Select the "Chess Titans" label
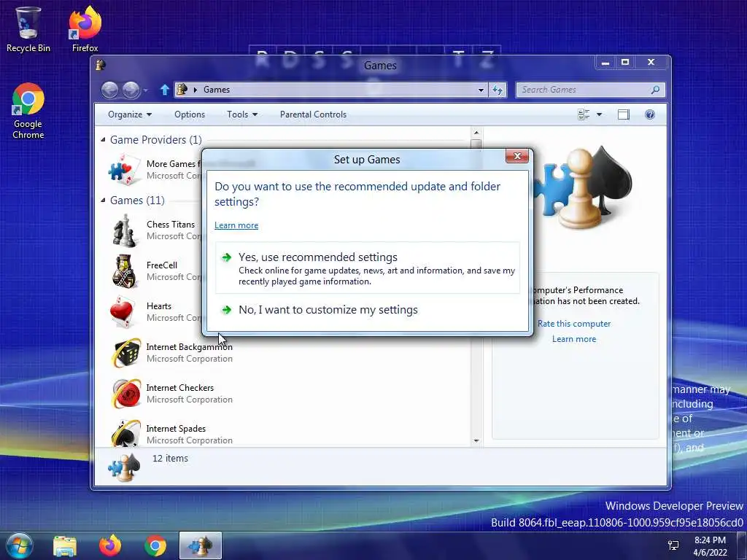The width and height of the screenshot is (747, 560). click(x=171, y=225)
